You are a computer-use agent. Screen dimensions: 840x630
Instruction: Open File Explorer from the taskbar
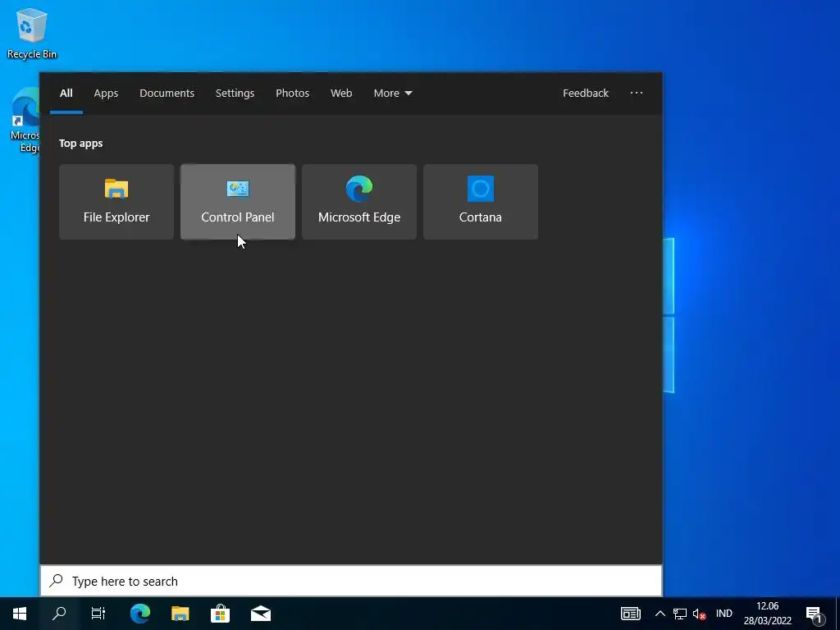click(x=180, y=614)
